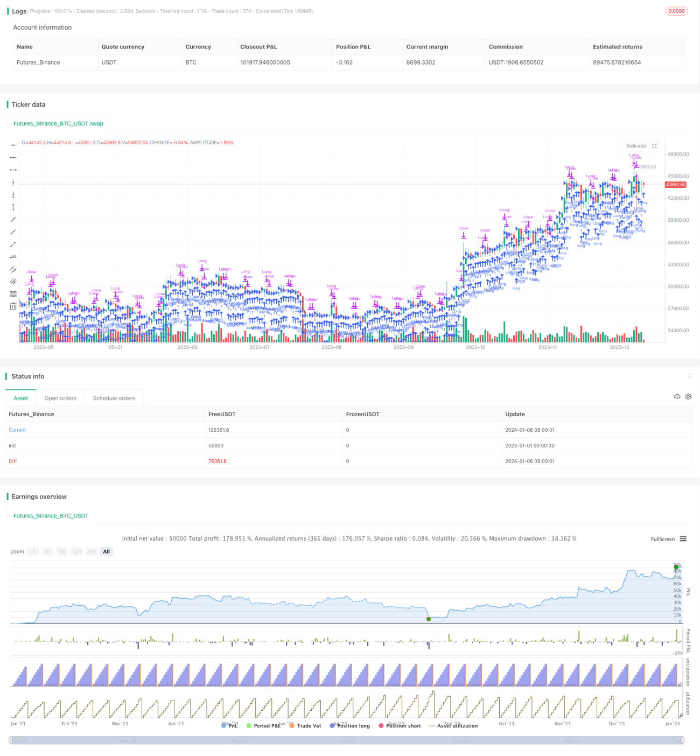The image size is (700, 756).
Task: Collapse the Status info section via corner icon
Action: (690, 376)
